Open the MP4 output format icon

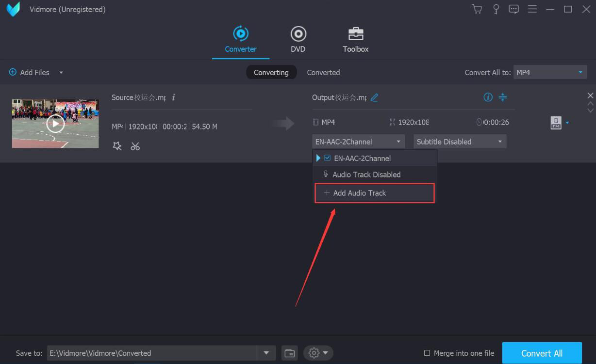(x=556, y=123)
